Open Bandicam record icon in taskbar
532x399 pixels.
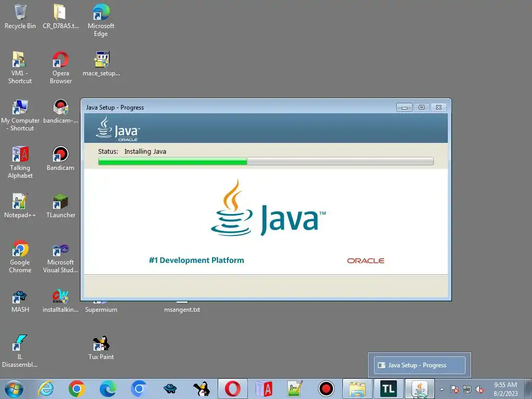point(326,389)
